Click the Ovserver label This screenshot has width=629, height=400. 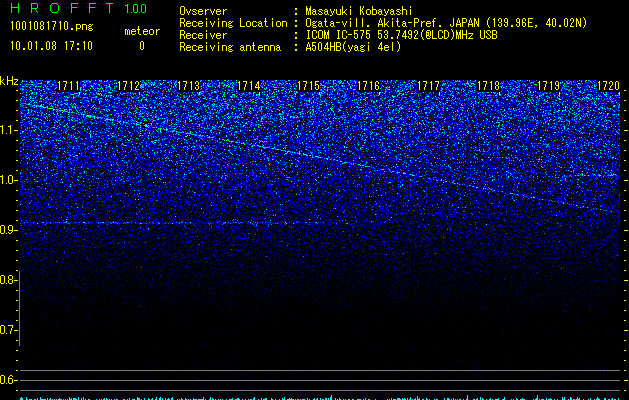[203, 11]
